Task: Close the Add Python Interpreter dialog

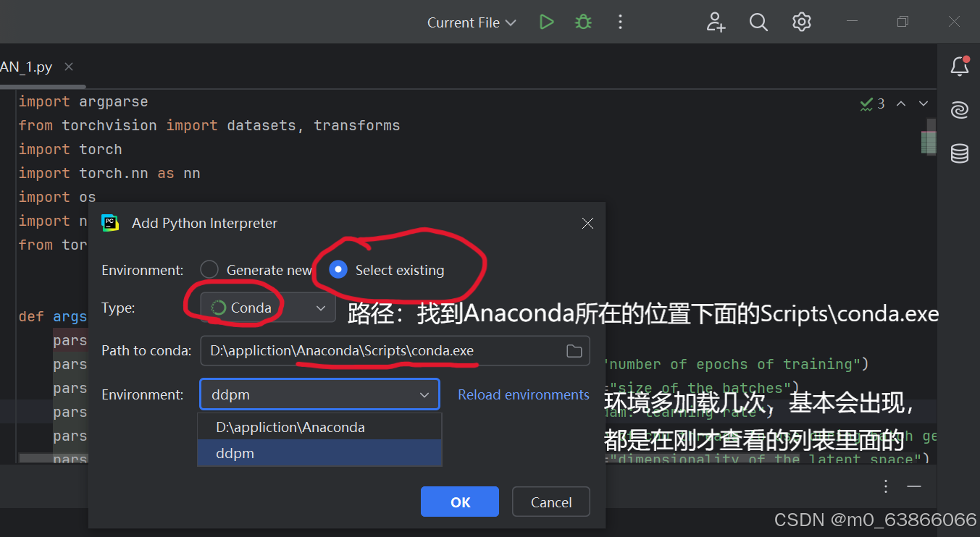Action: tap(587, 224)
